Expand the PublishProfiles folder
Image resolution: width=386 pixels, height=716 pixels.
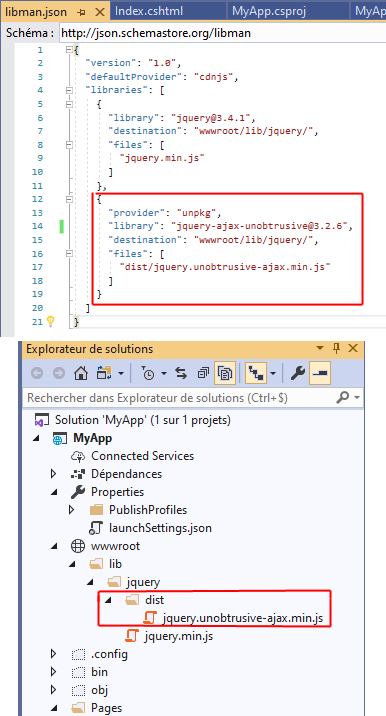click(x=71, y=510)
